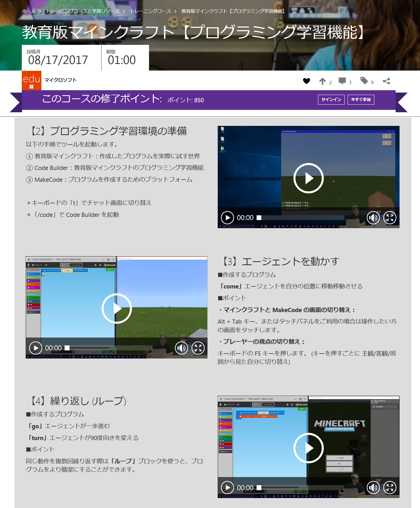The width and height of the screenshot is (420, 508).
Task: Play section 2 video from control bar
Action: coord(227,218)
